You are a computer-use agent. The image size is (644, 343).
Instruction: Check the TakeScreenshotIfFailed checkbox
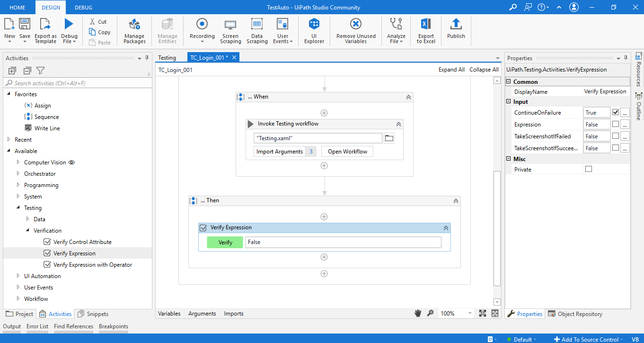pyautogui.click(x=616, y=136)
